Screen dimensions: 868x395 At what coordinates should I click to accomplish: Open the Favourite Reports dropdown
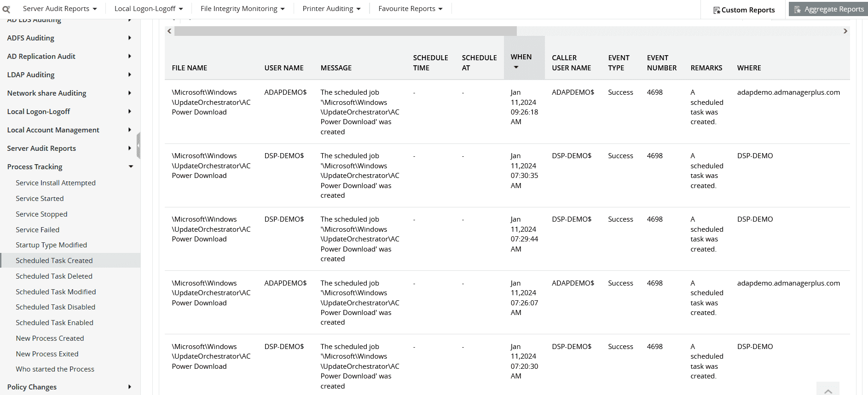coord(410,9)
